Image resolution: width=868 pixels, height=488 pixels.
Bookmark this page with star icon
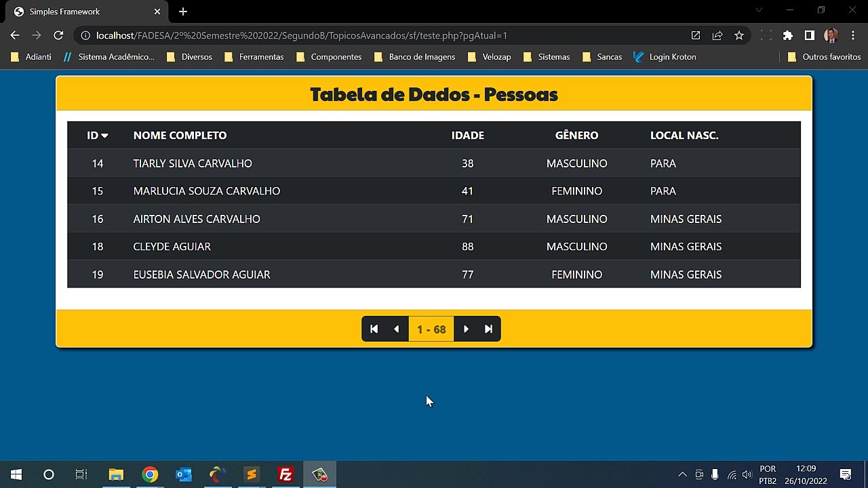739,35
